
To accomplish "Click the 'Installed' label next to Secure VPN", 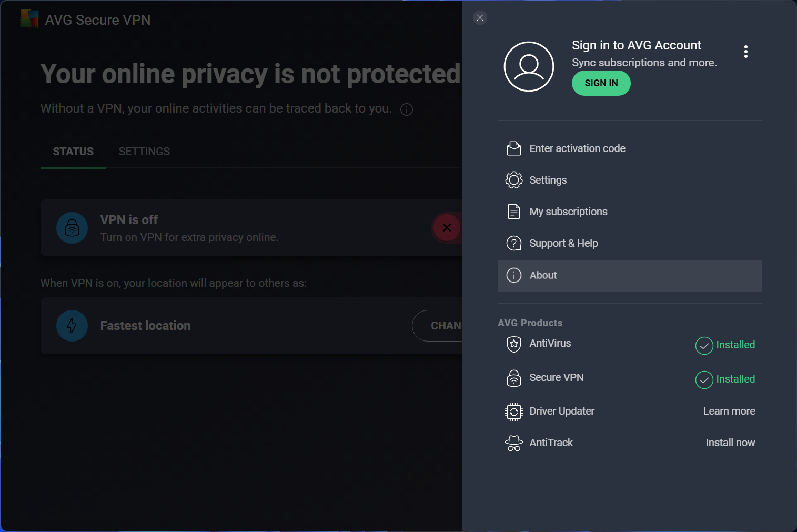I will coord(735,379).
